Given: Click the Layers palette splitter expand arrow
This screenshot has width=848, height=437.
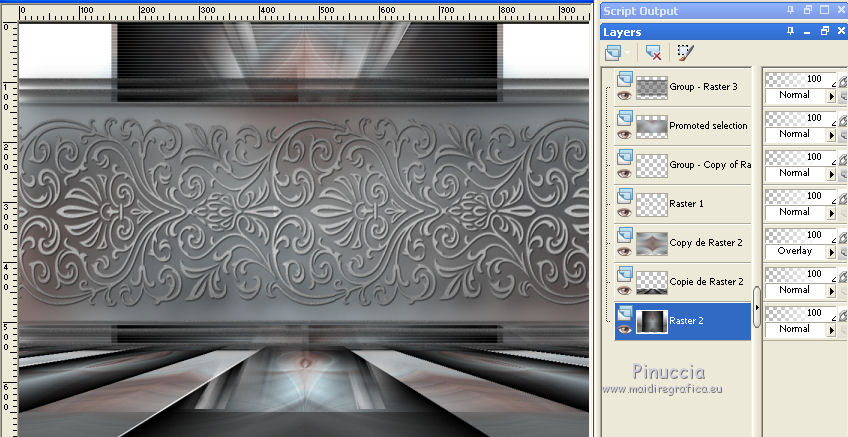Looking at the screenshot, I should coord(757,307).
